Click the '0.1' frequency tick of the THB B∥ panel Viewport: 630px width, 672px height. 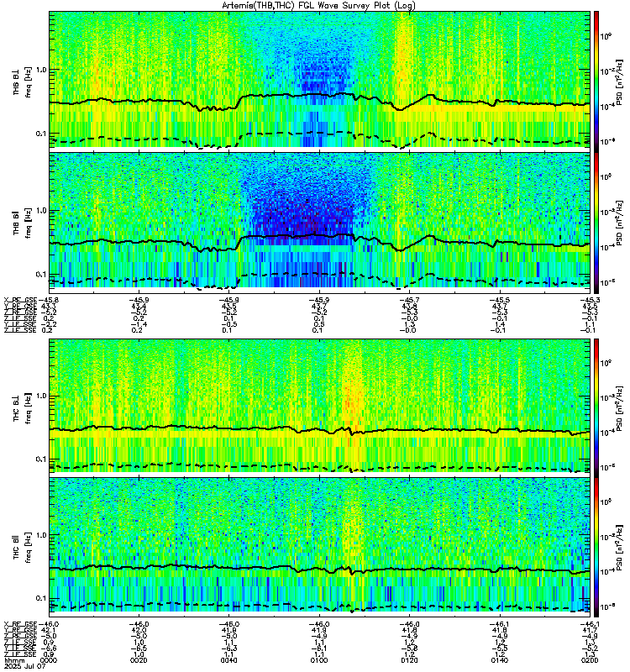(x=41, y=275)
